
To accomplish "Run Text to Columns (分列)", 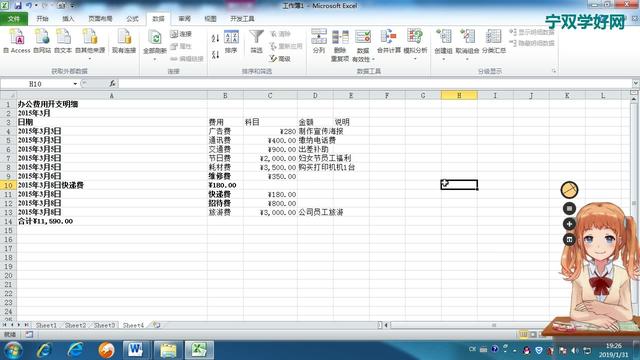I will [318, 42].
